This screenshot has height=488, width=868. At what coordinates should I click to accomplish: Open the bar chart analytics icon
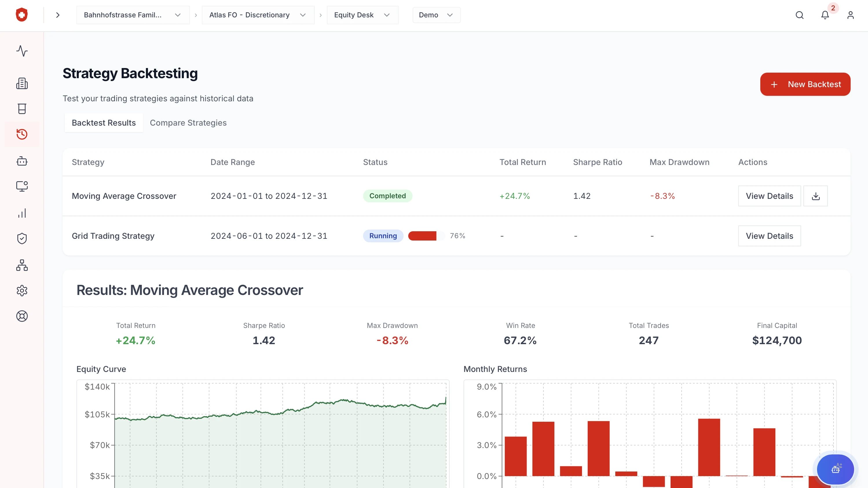point(22,213)
